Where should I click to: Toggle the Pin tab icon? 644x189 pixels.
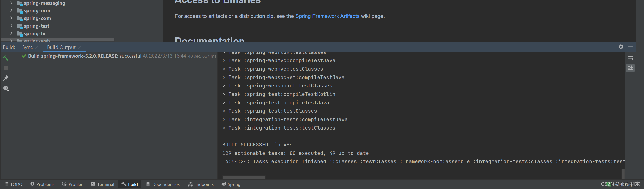[x=6, y=78]
